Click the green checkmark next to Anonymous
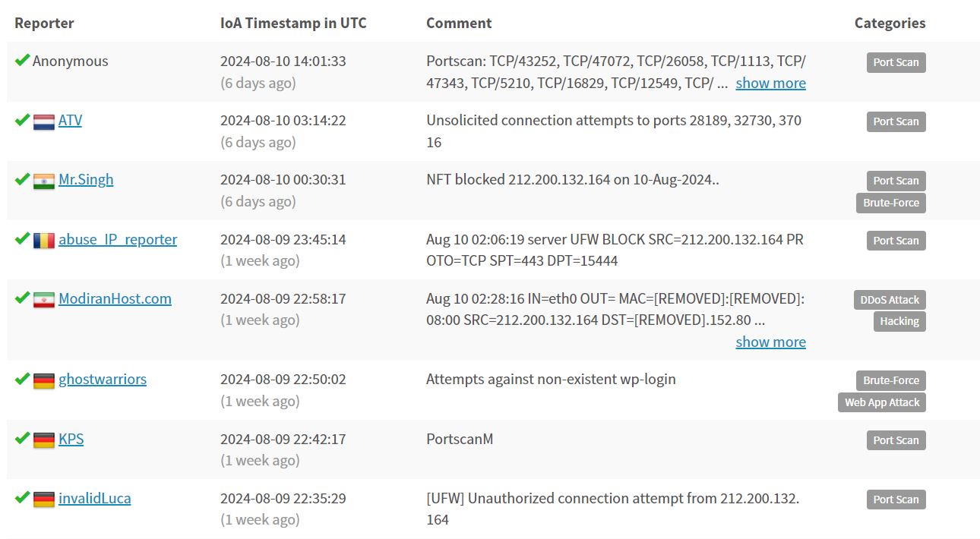Viewport: 980px width, 539px height. coord(22,60)
